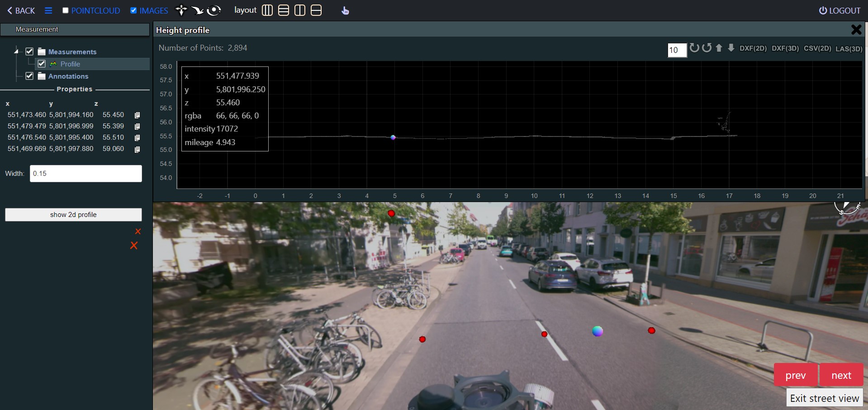The image size is (868, 410).
Task: Enable the POINTCLOUD checkbox
Action: [65, 10]
